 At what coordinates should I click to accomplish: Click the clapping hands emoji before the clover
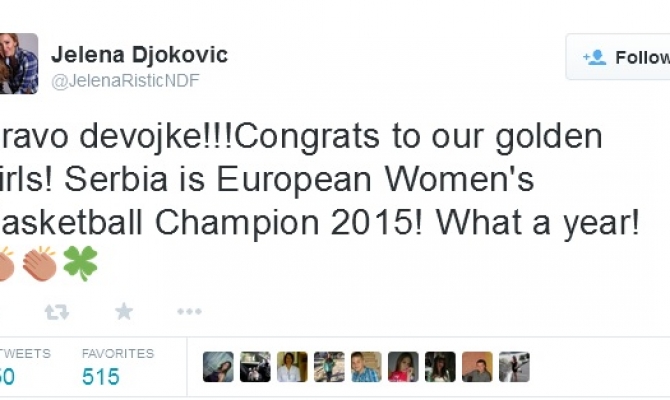pos(39,263)
